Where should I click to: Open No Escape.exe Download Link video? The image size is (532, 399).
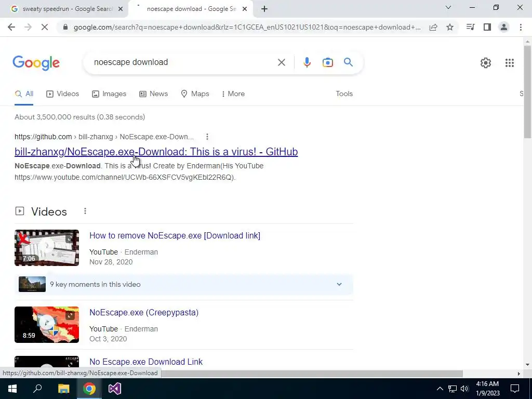pyautogui.click(x=146, y=362)
